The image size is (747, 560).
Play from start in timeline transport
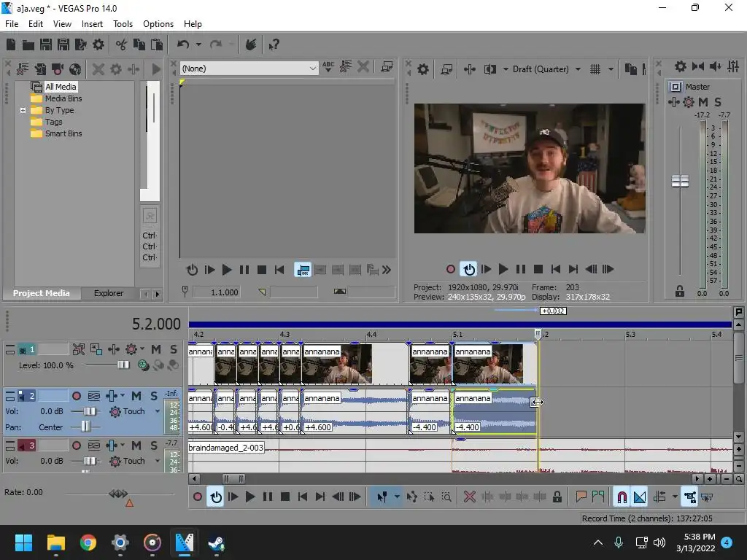233,497
